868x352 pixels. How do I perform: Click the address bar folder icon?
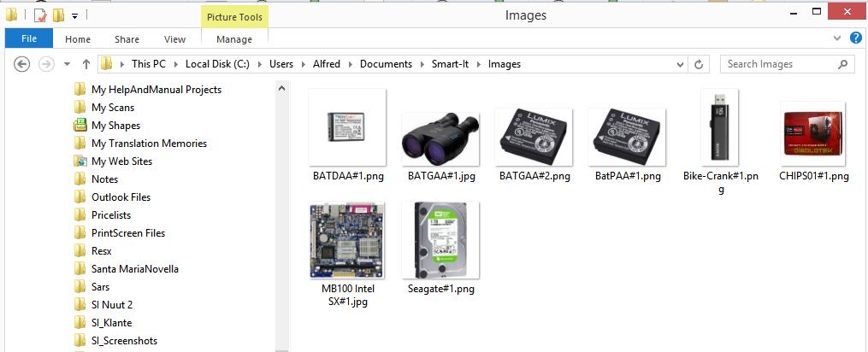point(106,64)
